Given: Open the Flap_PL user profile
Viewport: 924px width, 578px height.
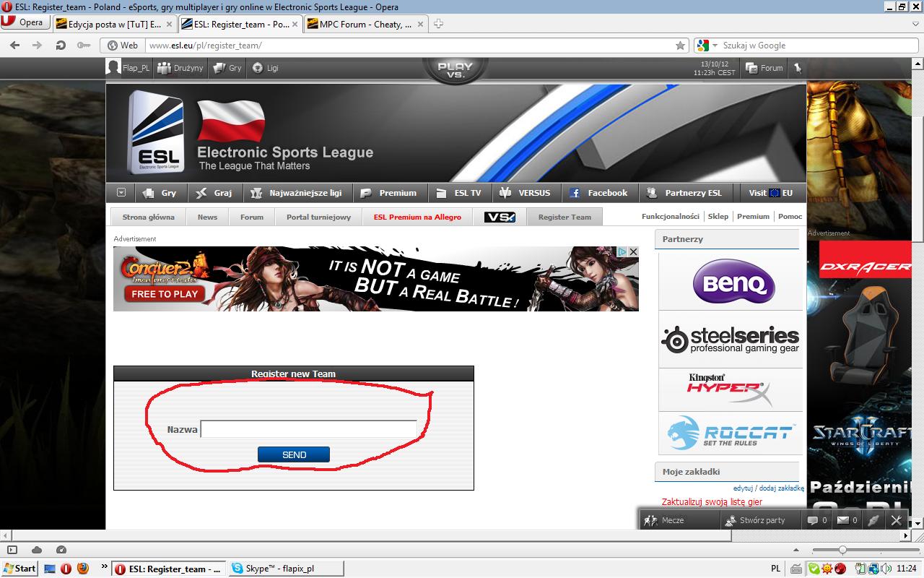Looking at the screenshot, I should click(128, 68).
